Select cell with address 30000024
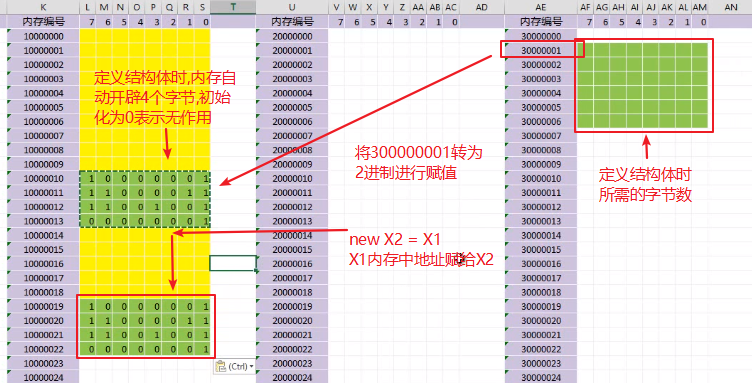Screen dimensions: 752x383 click(x=541, y=377)
